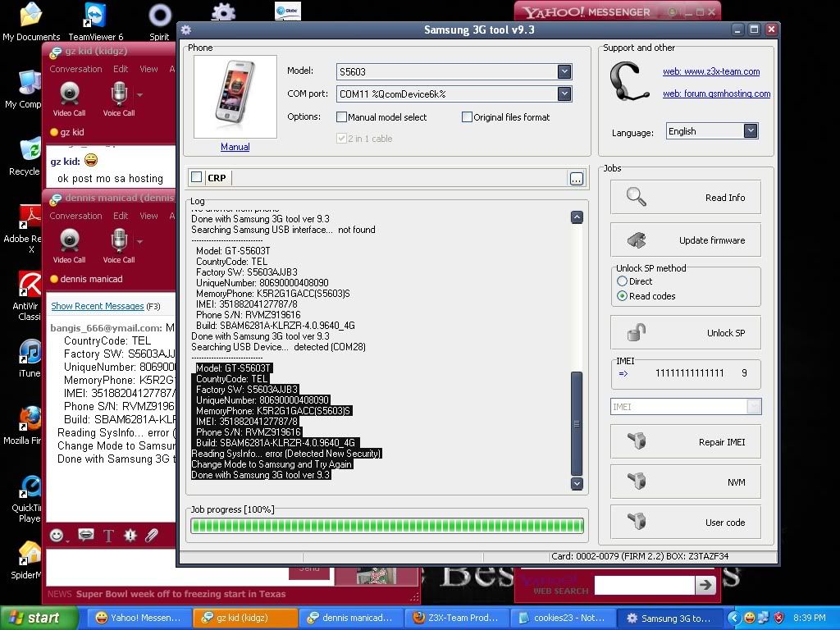This screenshot has height=630, width=840.
Task: Open Conversation menu in dennis manicad window
Action: (x=75, y=216)
